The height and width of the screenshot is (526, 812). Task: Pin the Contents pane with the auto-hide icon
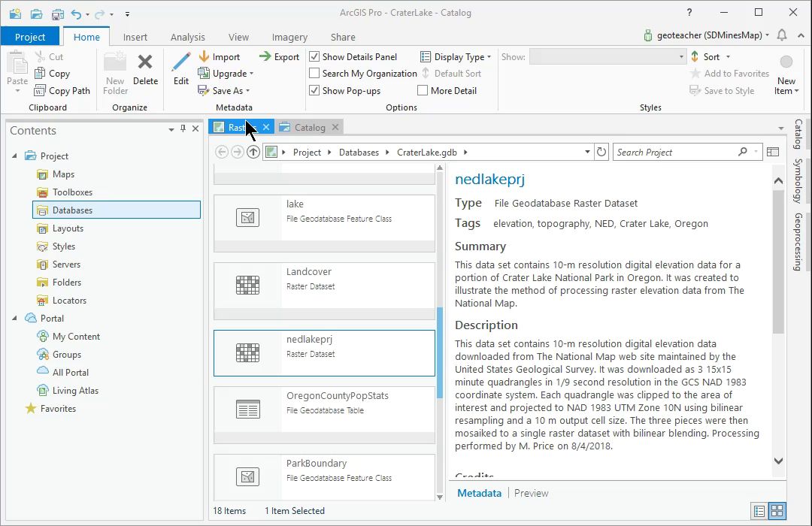tap(183, 128)
